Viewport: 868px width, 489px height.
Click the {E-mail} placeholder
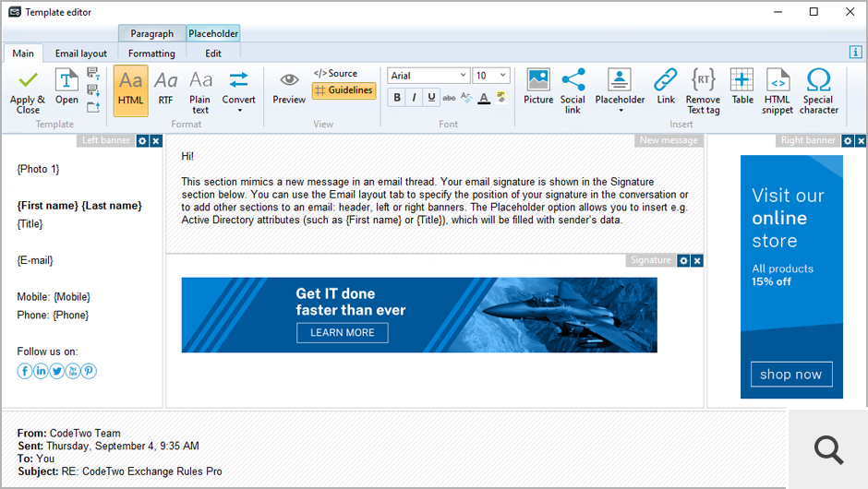35,260
